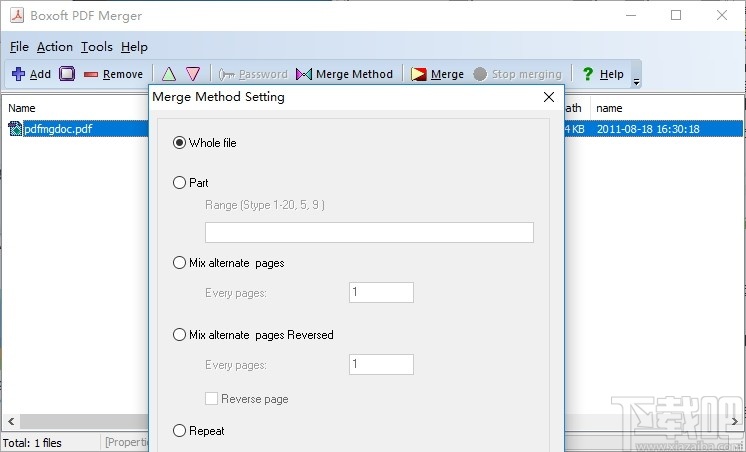Open the Help menu
Image resolution: width=746 pixels, height=452 pixels.
(x=134, y=47)
